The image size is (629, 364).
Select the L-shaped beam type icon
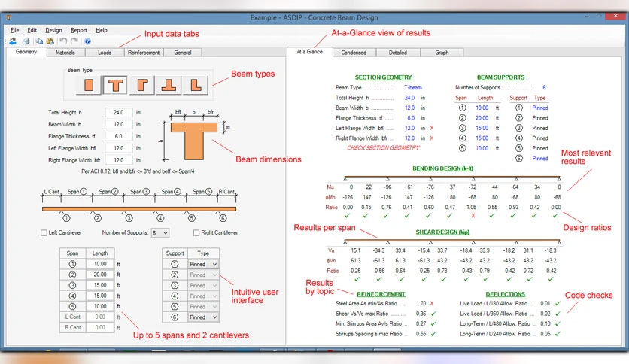[196, 85]
